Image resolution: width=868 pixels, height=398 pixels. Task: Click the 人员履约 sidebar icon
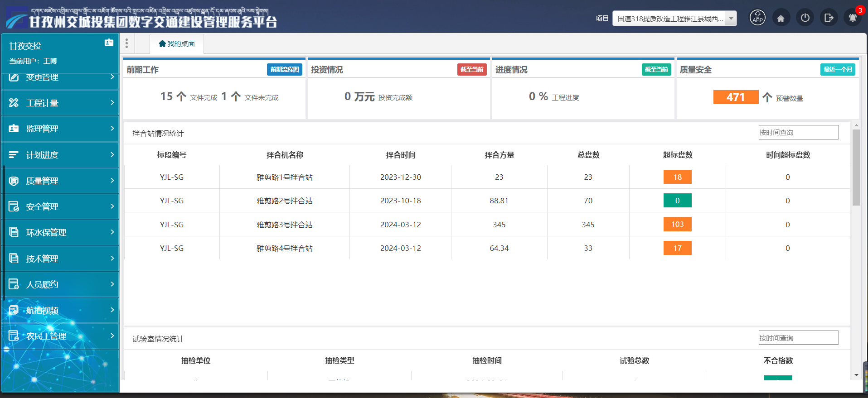pyautogui.click(x=14, y=284)
